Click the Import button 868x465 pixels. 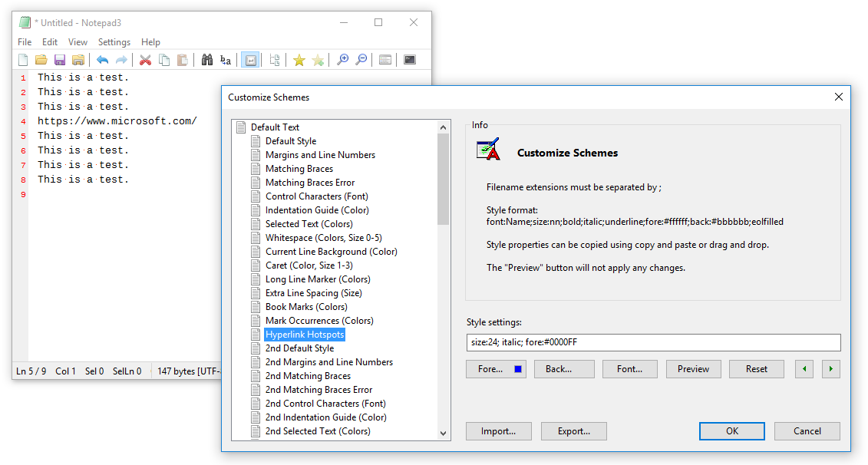coord(498,430)
